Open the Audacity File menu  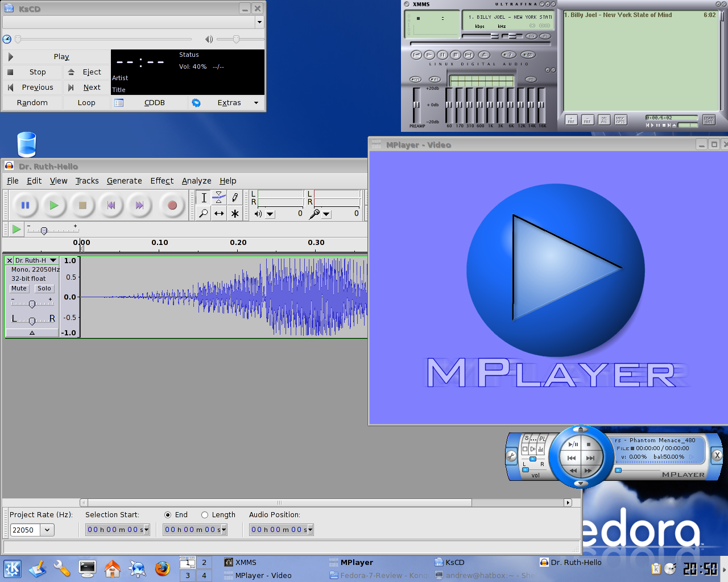13,181
